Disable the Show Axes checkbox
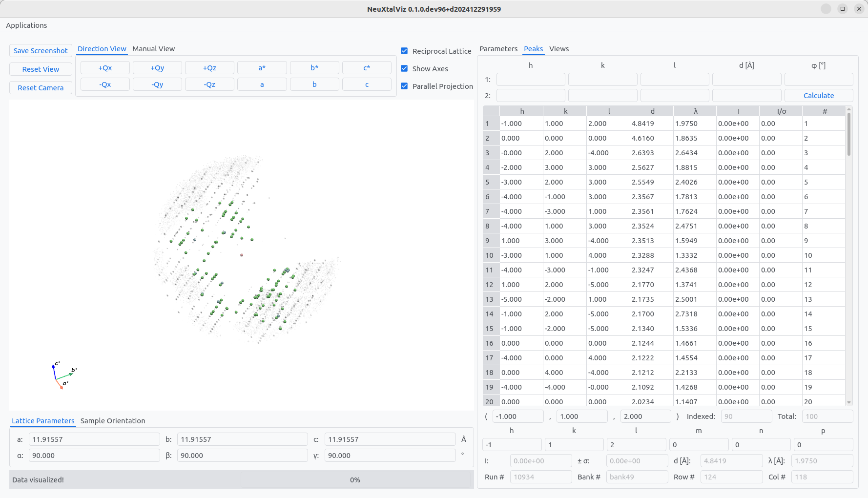Screen dimensions: 868x498 click(404, 69)
